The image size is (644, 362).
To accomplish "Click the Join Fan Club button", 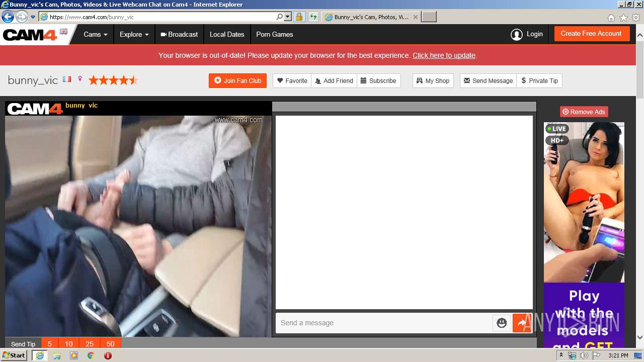I will click(238, 80).
